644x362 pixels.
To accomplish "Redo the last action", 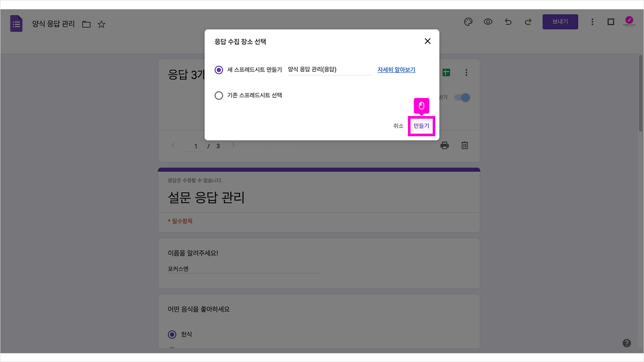I will (x=527, y=22).
